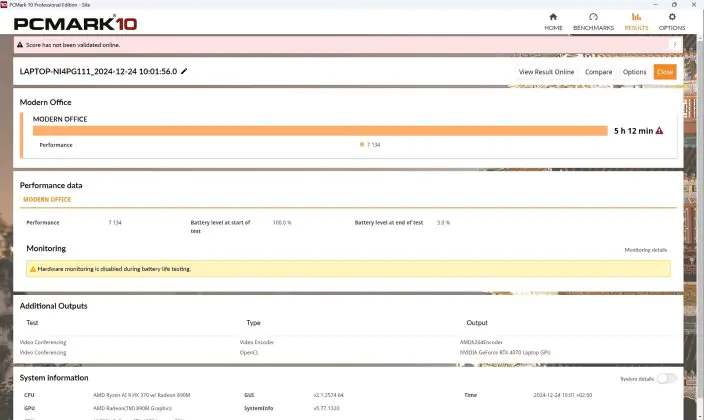
Task: Toggle the System details switch
Action: point(666,379)
